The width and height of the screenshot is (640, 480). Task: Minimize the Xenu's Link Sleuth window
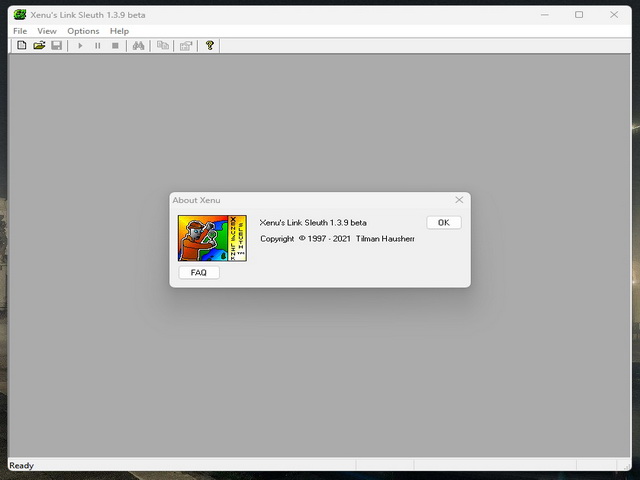tap(544, 15)
